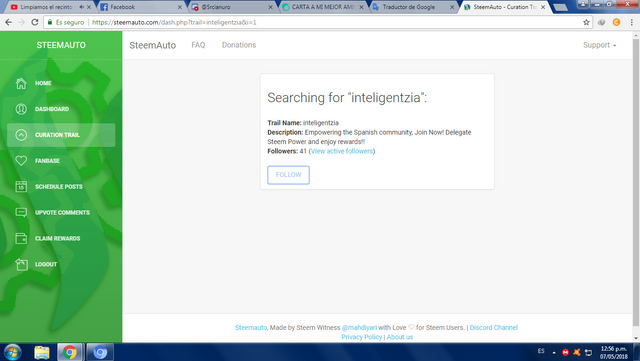Click the orange Avast tray icon

(577, 352)
